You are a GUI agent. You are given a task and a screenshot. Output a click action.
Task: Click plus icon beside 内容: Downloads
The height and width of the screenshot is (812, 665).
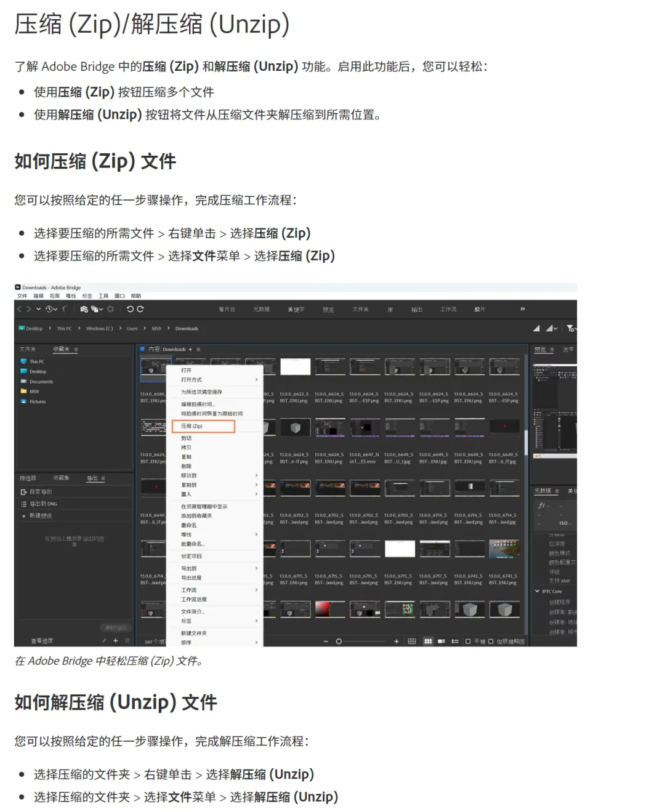pos(190,349)
